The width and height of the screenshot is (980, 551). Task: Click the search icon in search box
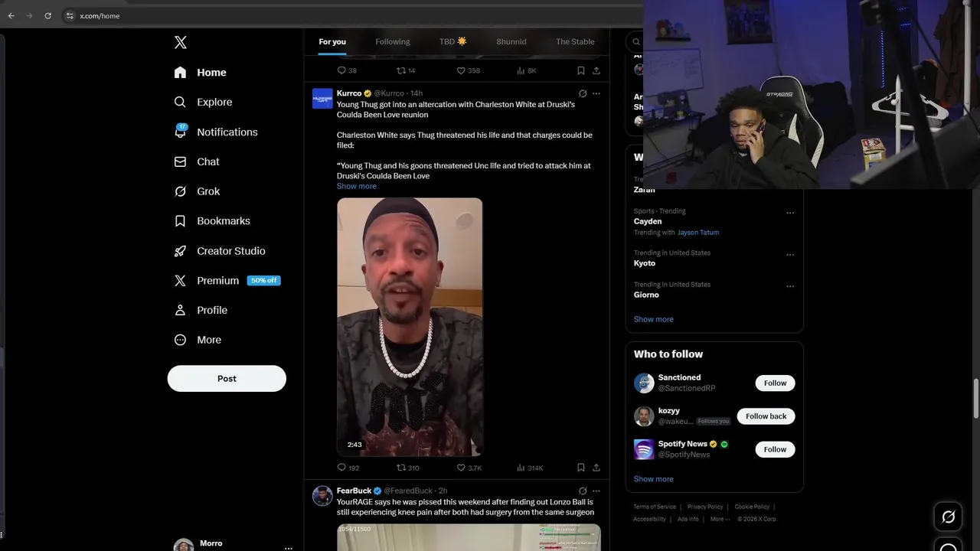click(635, 41)
